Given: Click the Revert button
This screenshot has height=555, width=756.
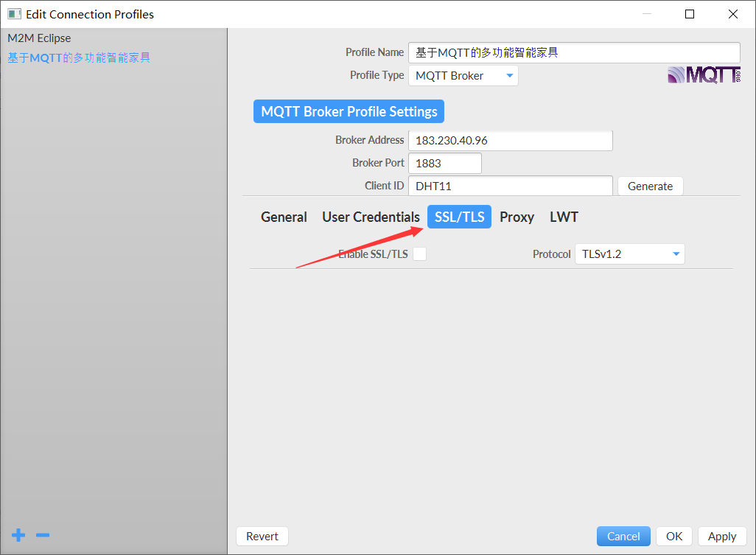Looking at the screenshot, I should [x=262, y=536].
